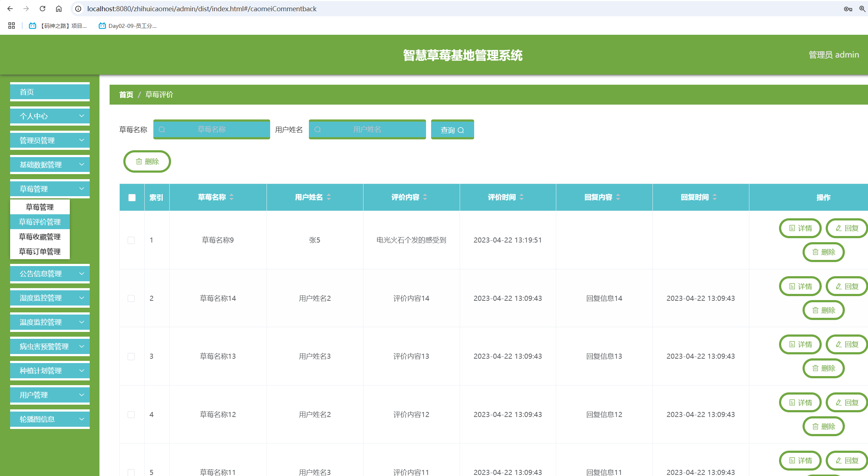Click 首页 in the breadcrumb
The width and height of the screenshot is (868, 476).
tap(126, 94)
